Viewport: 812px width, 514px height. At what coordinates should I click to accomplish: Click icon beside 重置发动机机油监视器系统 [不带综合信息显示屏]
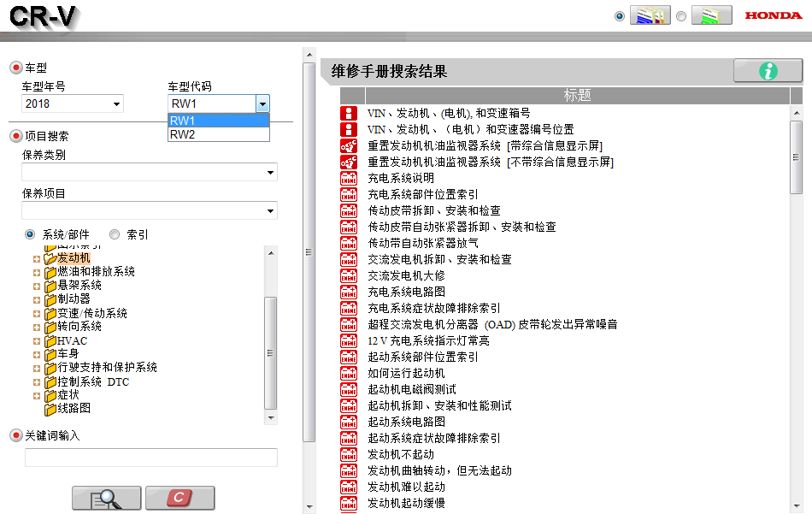[x=349, y=162]
